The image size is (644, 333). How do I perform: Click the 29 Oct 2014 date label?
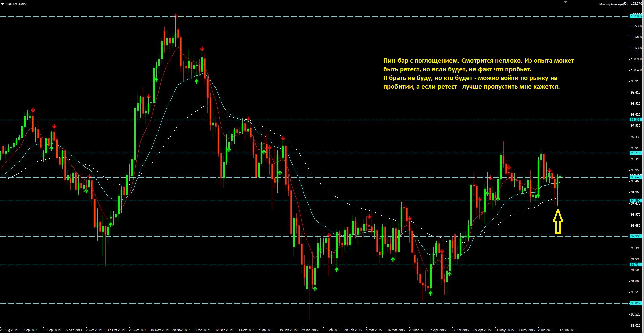[x=138, y=330]
